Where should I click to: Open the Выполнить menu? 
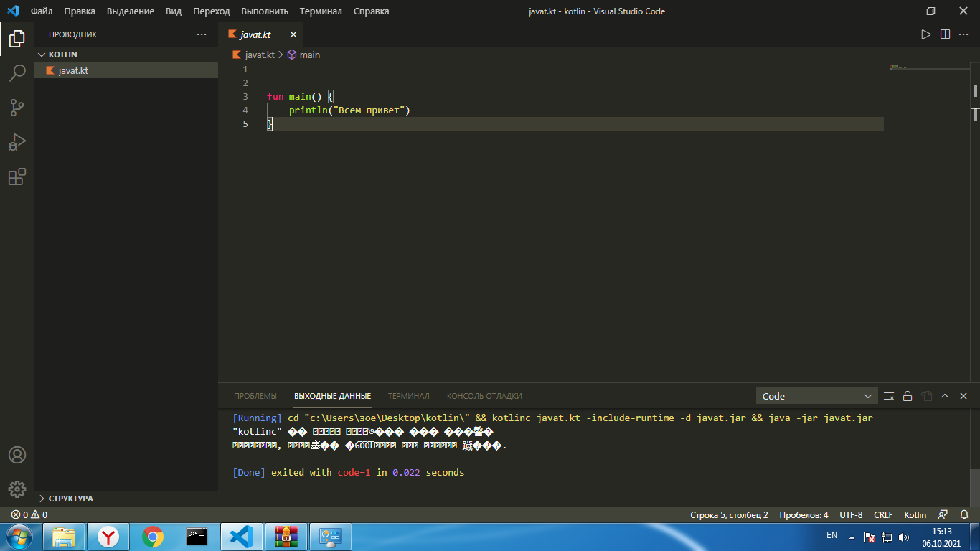265,11
